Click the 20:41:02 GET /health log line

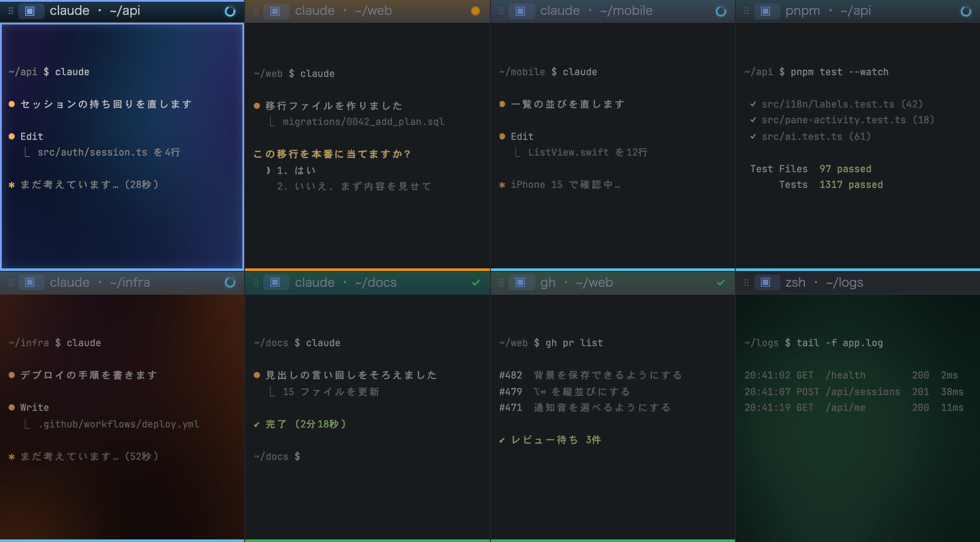pos(851,375)
